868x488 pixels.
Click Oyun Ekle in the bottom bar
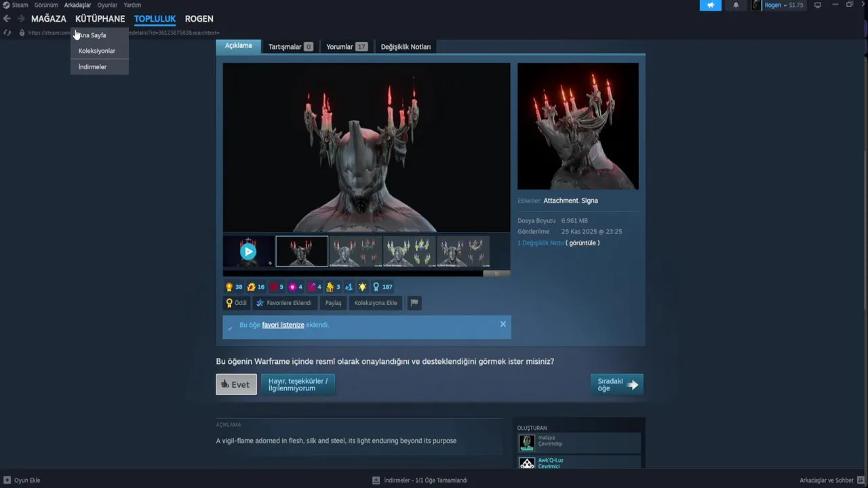22,481
